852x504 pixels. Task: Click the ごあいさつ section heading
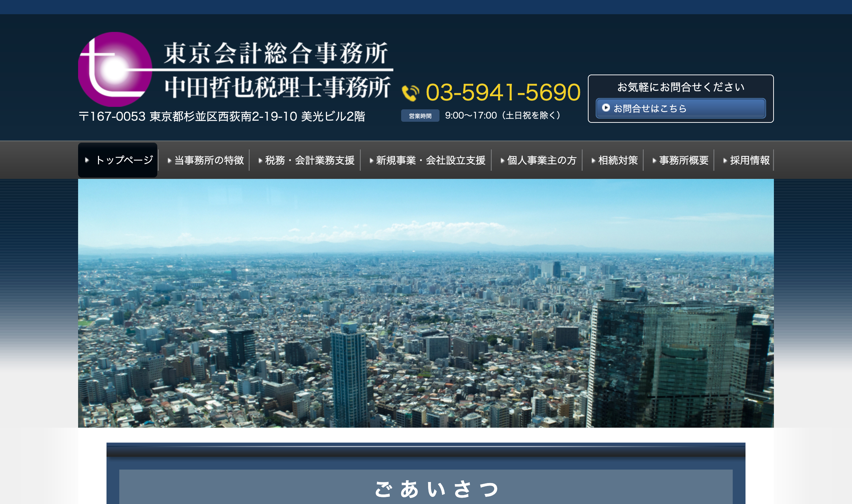436,489
